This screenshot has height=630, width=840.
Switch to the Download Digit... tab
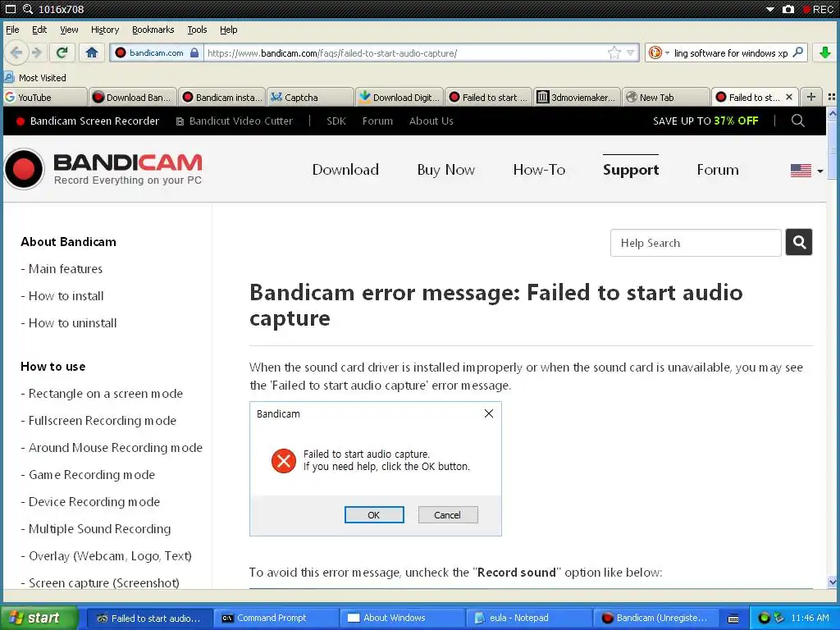click(399, 97)
